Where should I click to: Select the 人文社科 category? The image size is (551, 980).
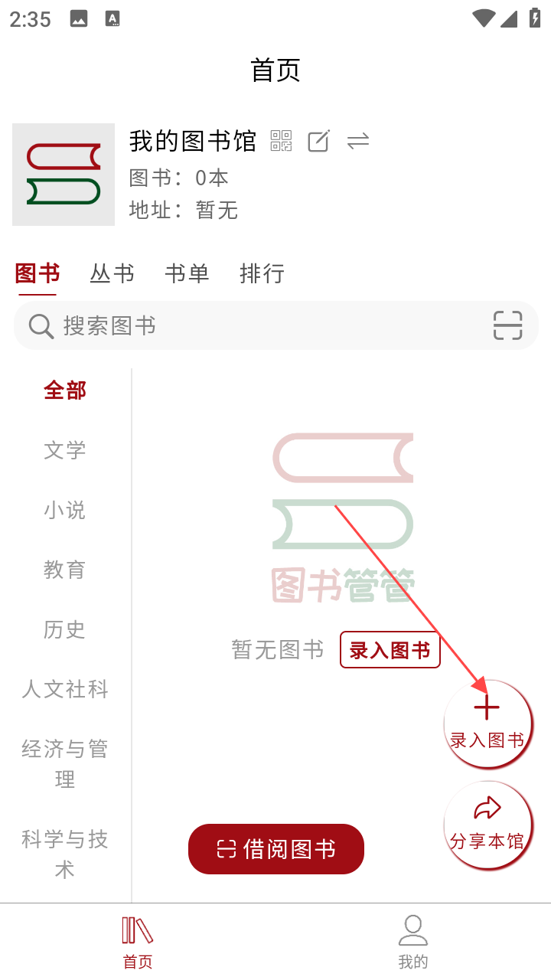click(x=65, y=689)
